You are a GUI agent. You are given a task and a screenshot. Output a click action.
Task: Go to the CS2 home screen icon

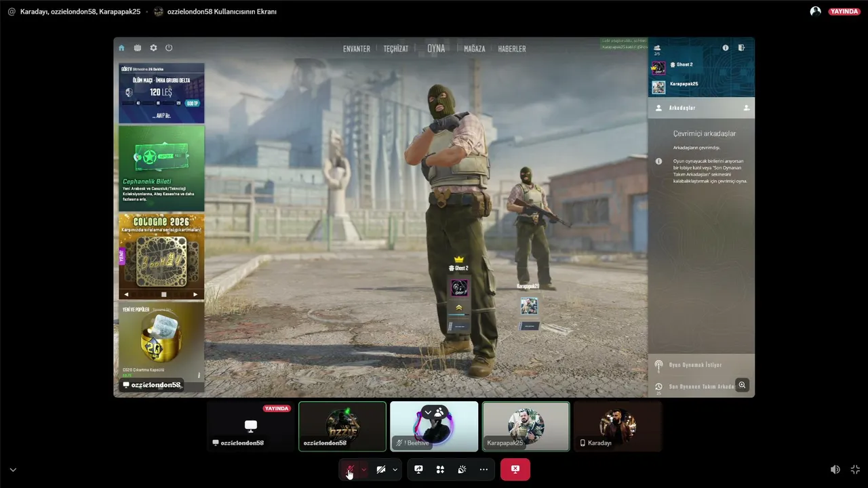point(121,48)
